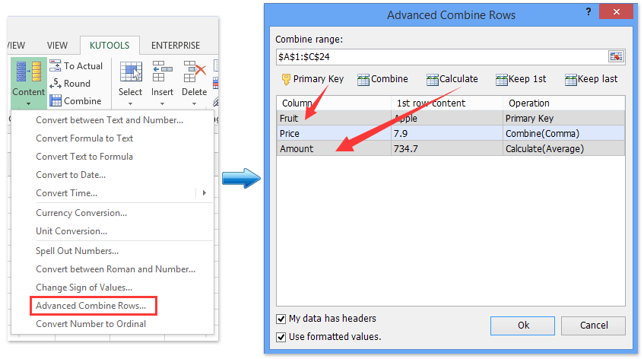Switch to the ENTERPRISE tab
The image size is (644, 359).
pyautogui.click(x=176, y=46)
